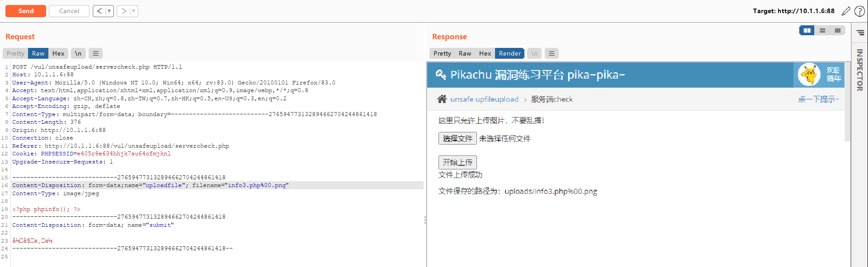This screenshot has height=267, width=868.
Task: Click the 服务端check breadcrumb text
Action: [552, 99]
